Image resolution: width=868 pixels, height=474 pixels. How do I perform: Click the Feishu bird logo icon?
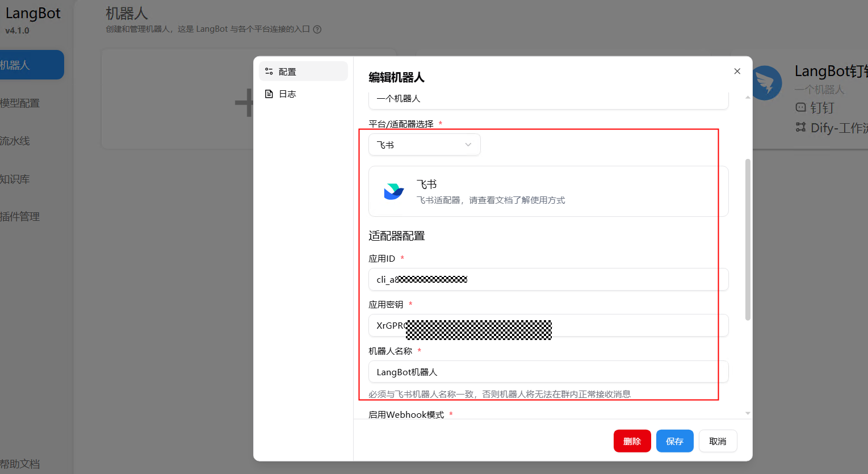pyautogui.click(x=393, y=191)
